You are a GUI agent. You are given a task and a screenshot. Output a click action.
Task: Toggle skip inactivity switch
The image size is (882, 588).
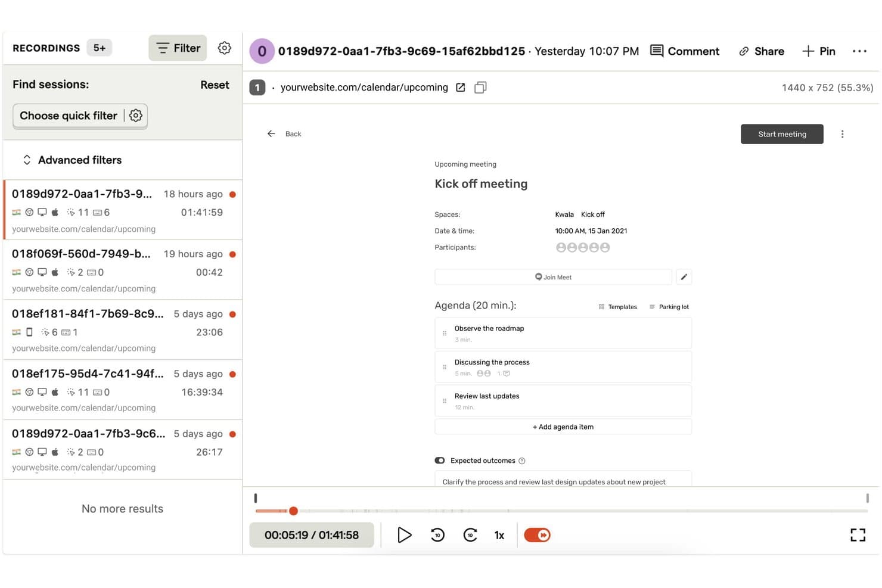click(x=537, y=535)
